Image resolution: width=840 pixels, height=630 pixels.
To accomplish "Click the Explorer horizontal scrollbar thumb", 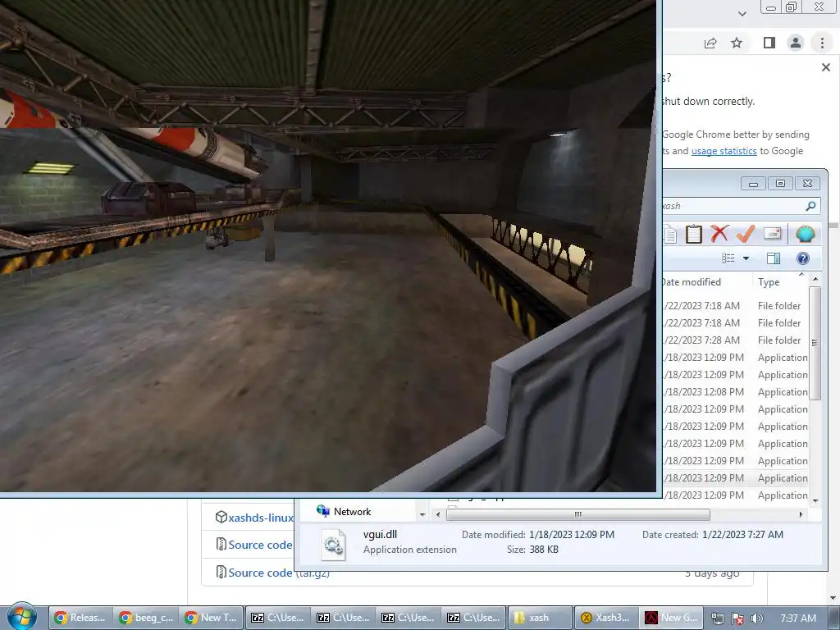I will point(578,514).
